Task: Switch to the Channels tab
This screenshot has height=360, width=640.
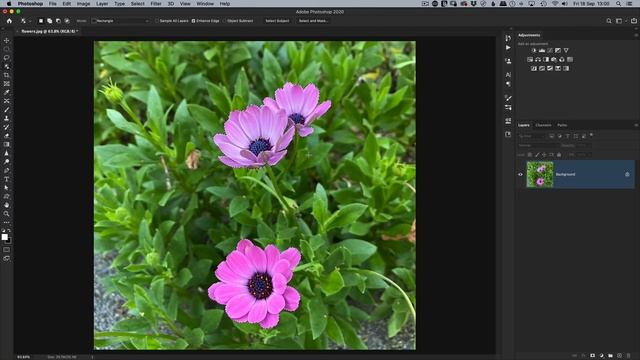Action: [543, 125]
